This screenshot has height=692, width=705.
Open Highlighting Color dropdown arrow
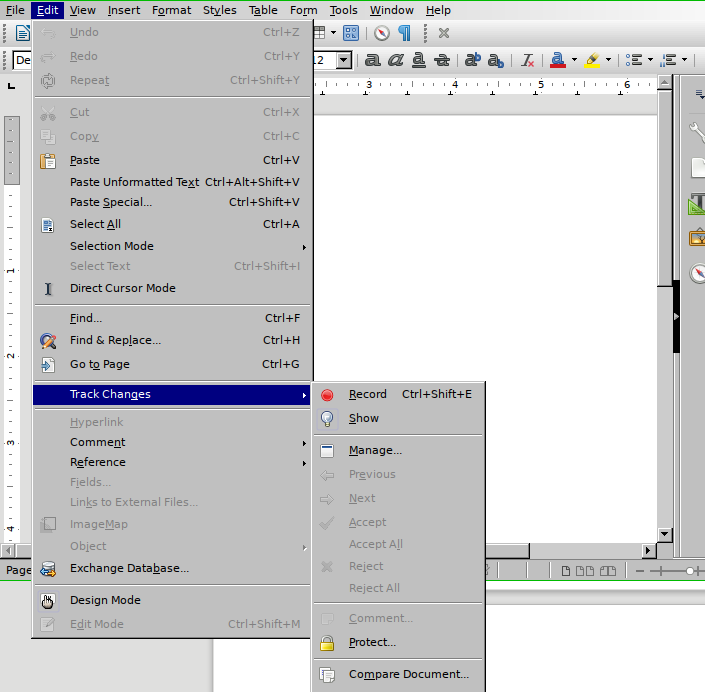click(x=608, y=60)
